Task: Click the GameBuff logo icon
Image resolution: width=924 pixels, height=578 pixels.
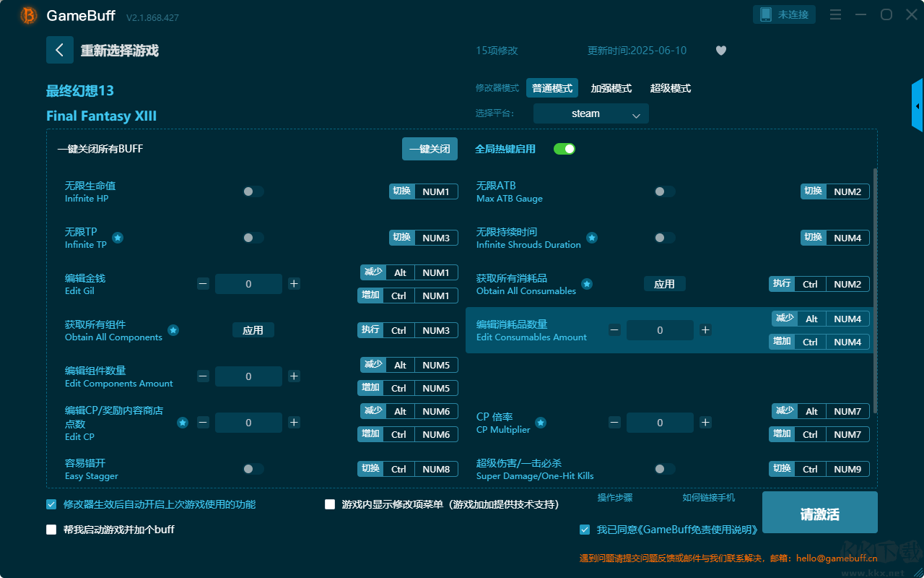Action: pos(29,15)
